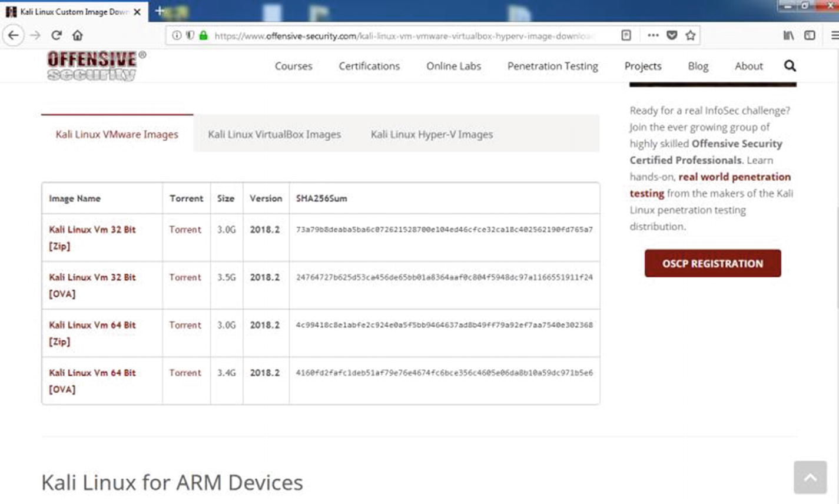The width and height of the screenshot is (839, 504).
Task: Click OSCP REGISTRATION button
Action: coord(712,263)
